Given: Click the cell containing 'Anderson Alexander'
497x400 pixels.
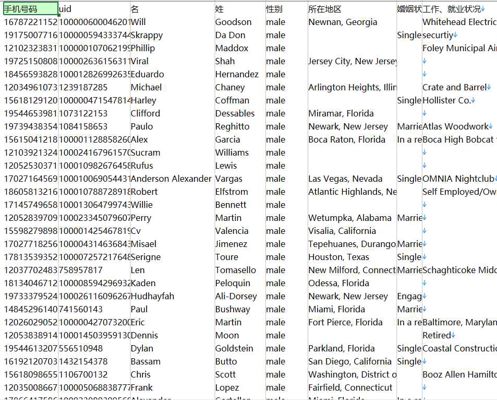Looking at the screenshot, I should pyautogui.click(x=172, y=179).
